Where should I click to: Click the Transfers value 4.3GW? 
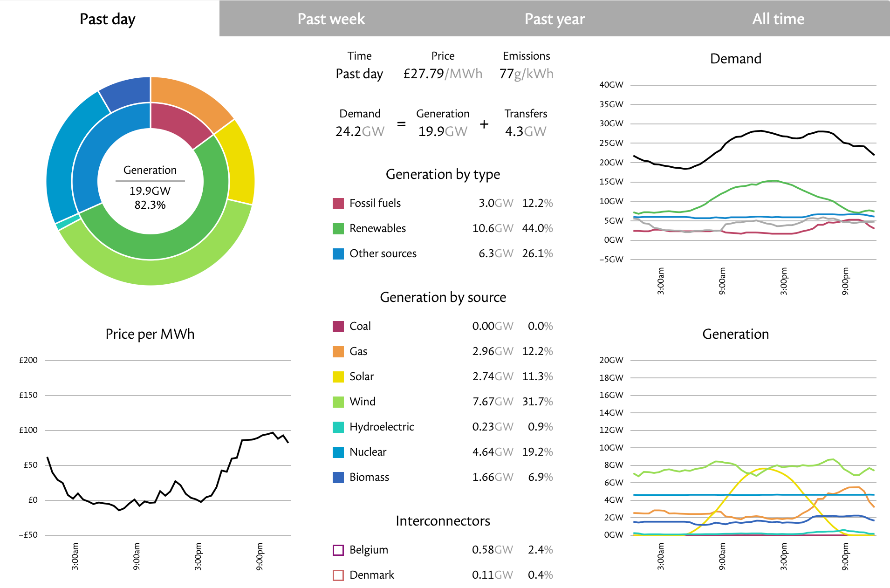pos(526,132)
